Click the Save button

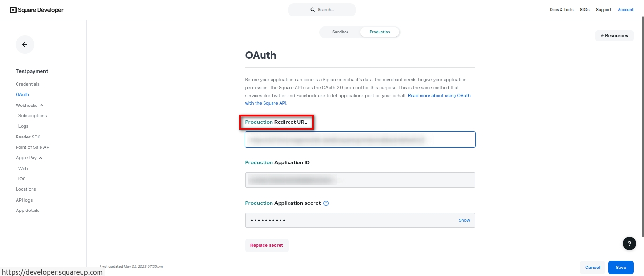(620, 268)
